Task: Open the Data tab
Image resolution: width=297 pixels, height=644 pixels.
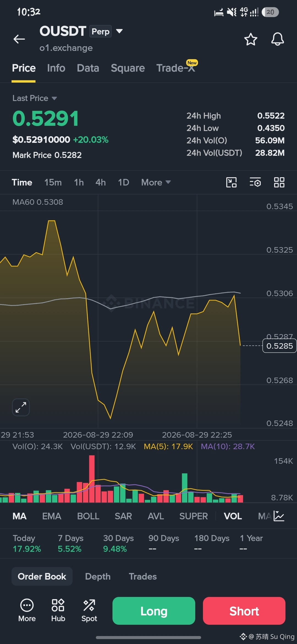Action: point(88,68)
